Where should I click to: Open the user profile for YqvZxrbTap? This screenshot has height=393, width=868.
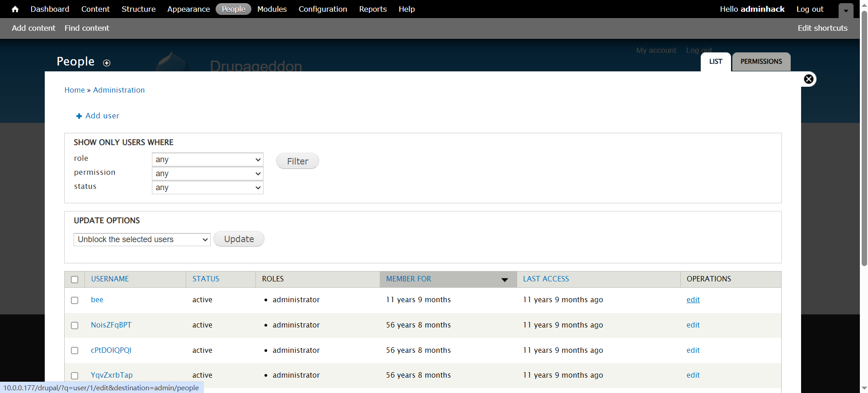[x=112, y=375]
